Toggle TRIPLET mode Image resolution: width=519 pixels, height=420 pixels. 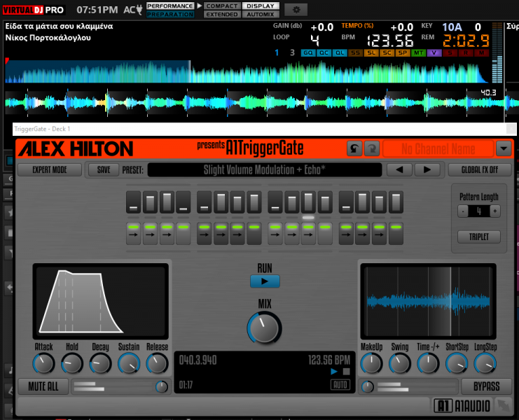tap(479, 237)
